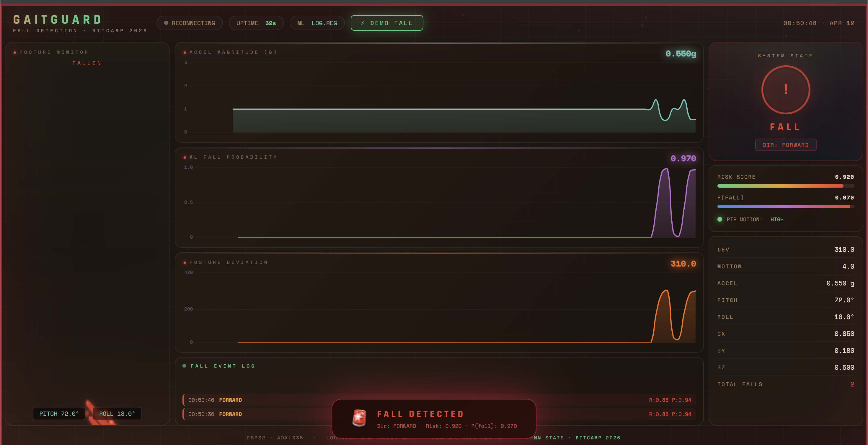Image resolution: width=868 pixels, height=445 pixels.
Task: Click the green Fall Event Log dot
Action: [184, 366]
